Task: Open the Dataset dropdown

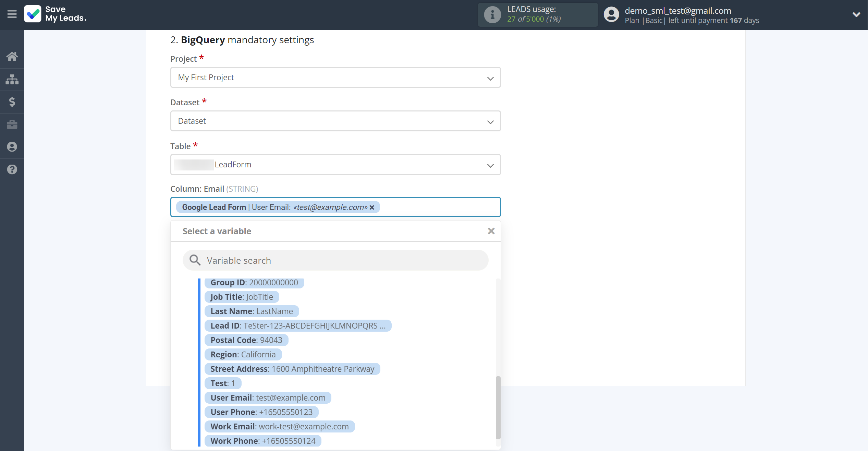Action: 335,121
